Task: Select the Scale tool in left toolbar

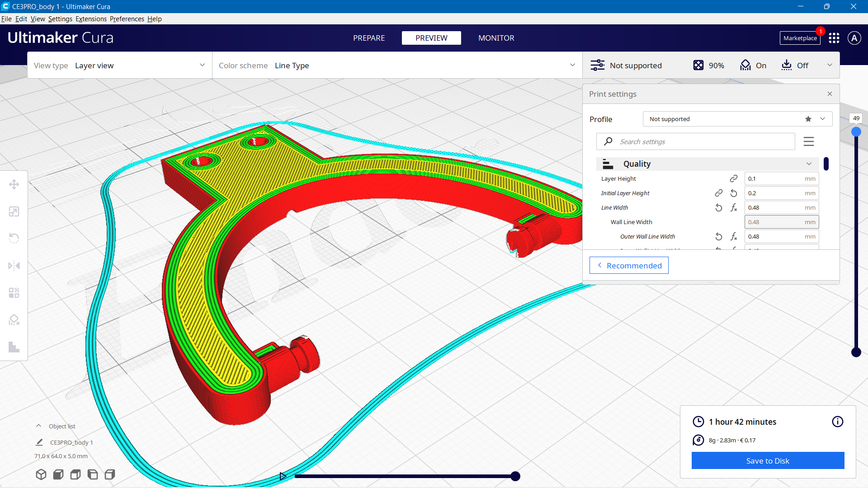Action: click(x=14, y=211)
